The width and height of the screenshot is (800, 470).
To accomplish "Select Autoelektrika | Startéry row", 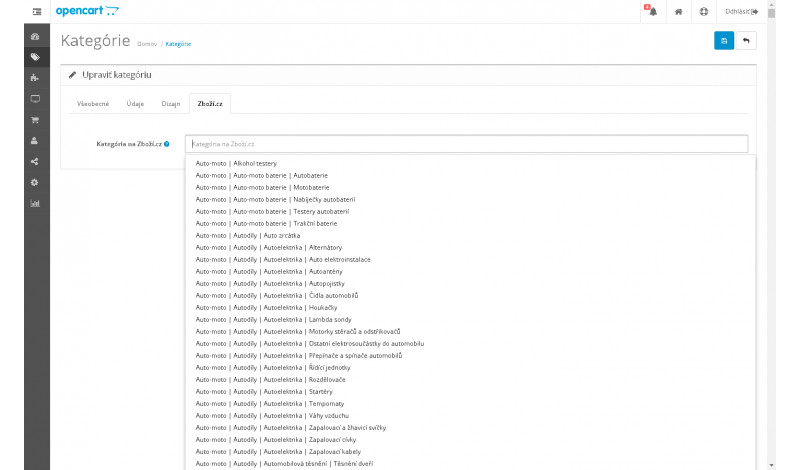I will coord(470,392).
